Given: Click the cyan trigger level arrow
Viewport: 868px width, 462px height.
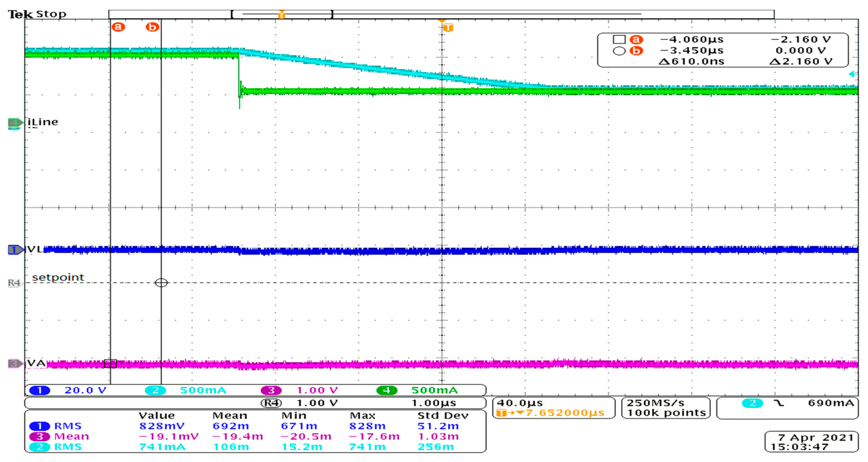Looking at the screenshot, I should (852, 74).
